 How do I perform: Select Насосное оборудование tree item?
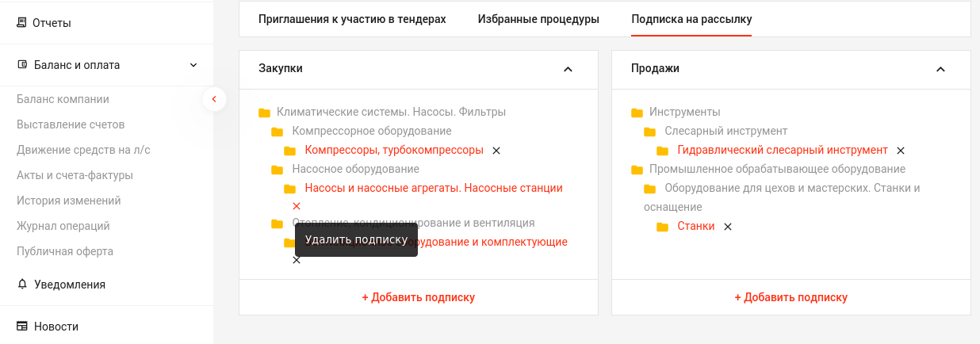tap(355, 169)
